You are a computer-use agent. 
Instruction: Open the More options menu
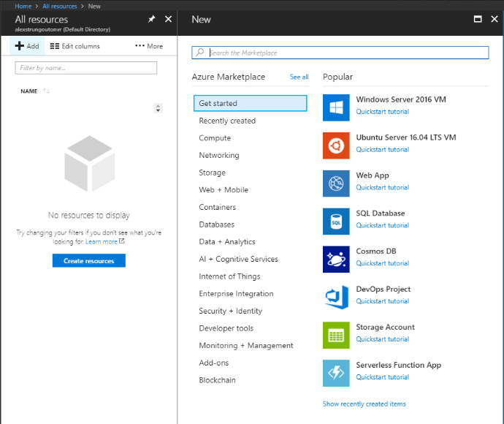tap(149, 46)
